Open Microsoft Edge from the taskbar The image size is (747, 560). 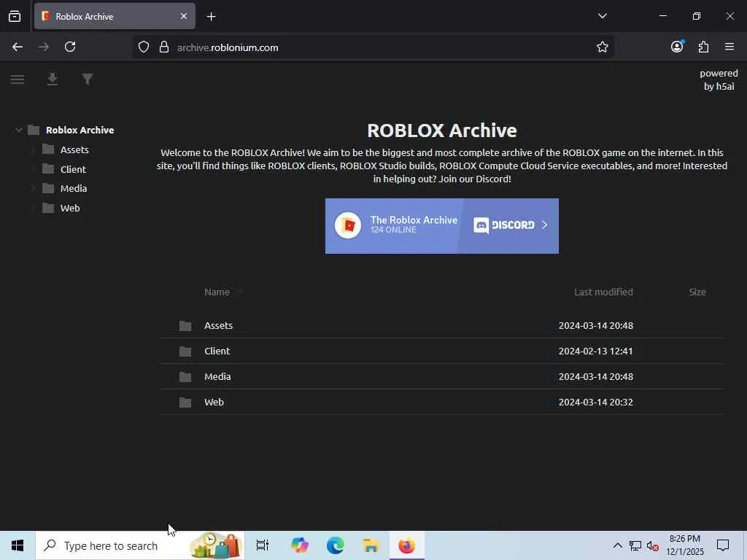[336, 545]
